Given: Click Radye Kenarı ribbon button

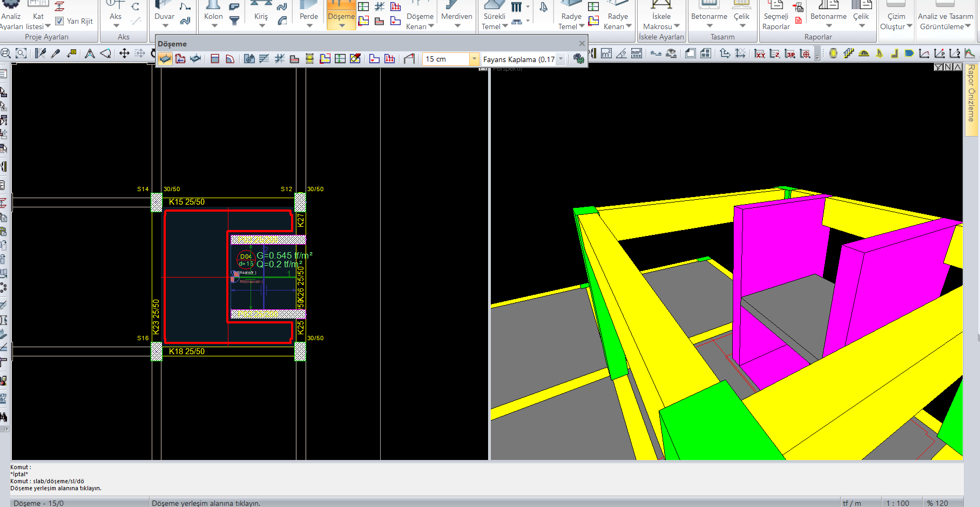Looking at the screenshot, I should pos(618,15).
